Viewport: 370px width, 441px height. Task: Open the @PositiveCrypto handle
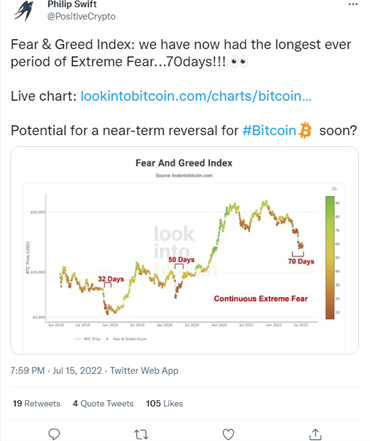pyautogui.click(x=81, y=16)
